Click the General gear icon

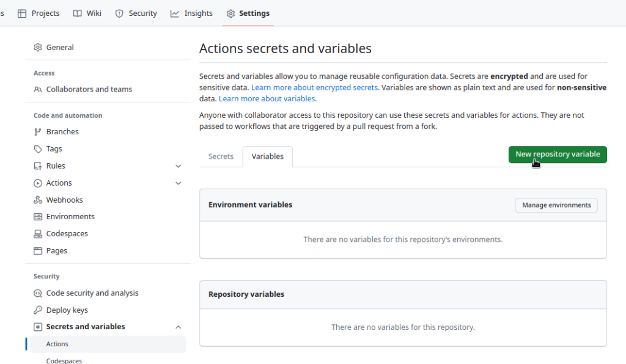(x=38, y=47)
